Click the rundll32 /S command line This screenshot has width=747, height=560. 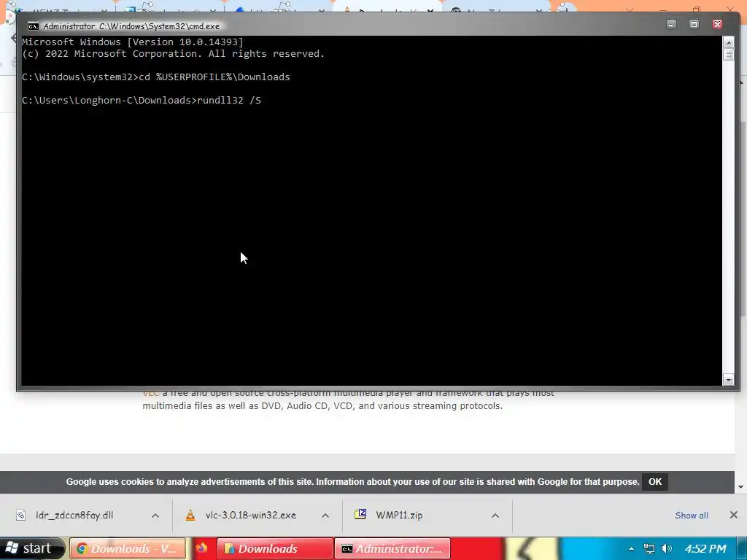[x=229, y=101]
